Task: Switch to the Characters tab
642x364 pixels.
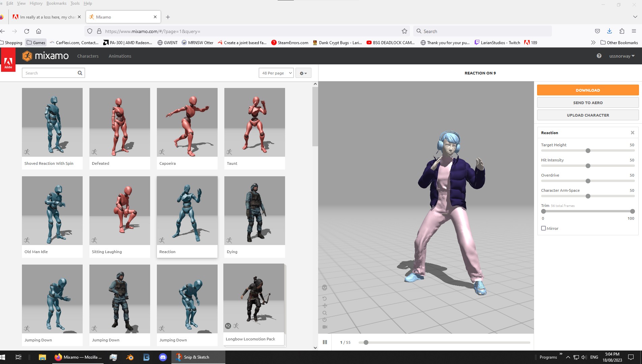Action: pyautogui.click(x=88, y=56)
